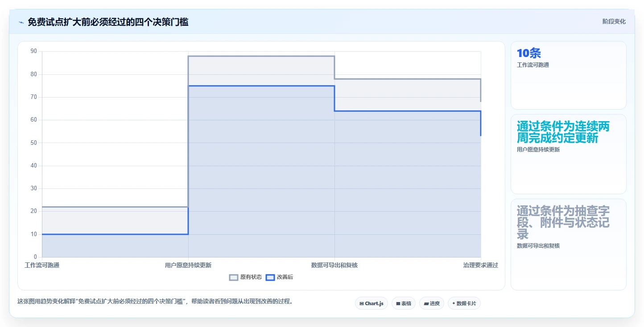Click the 表格 tag
644x327 pixels.
[404, 303]
